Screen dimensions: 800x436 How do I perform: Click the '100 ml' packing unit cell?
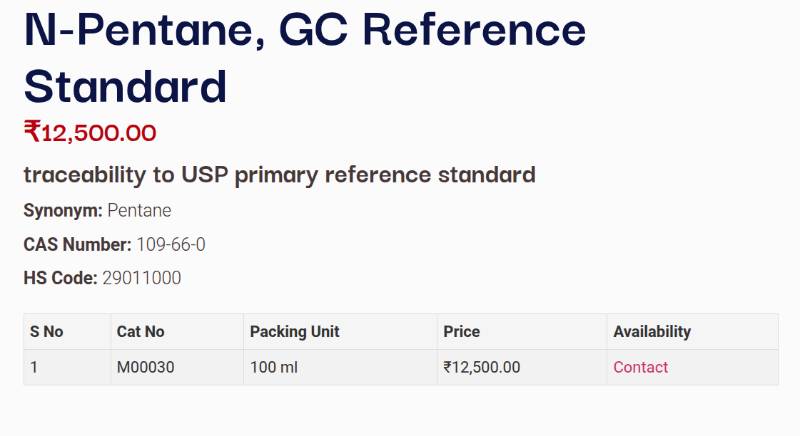click(274, 367)
